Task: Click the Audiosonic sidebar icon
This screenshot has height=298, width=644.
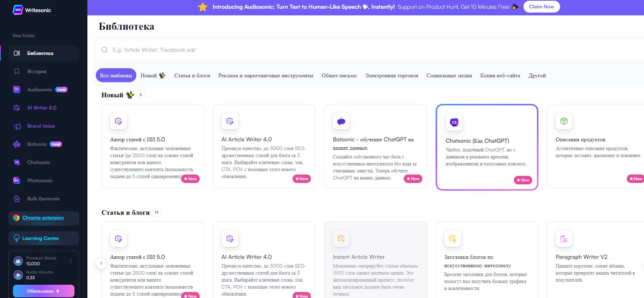Action: pyautogui.click(x=17, y=90)
